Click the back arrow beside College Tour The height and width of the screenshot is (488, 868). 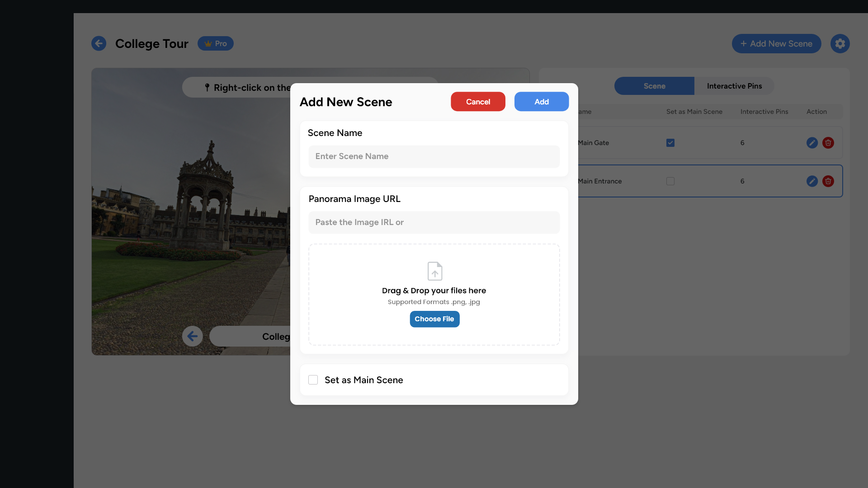[99, 43]
